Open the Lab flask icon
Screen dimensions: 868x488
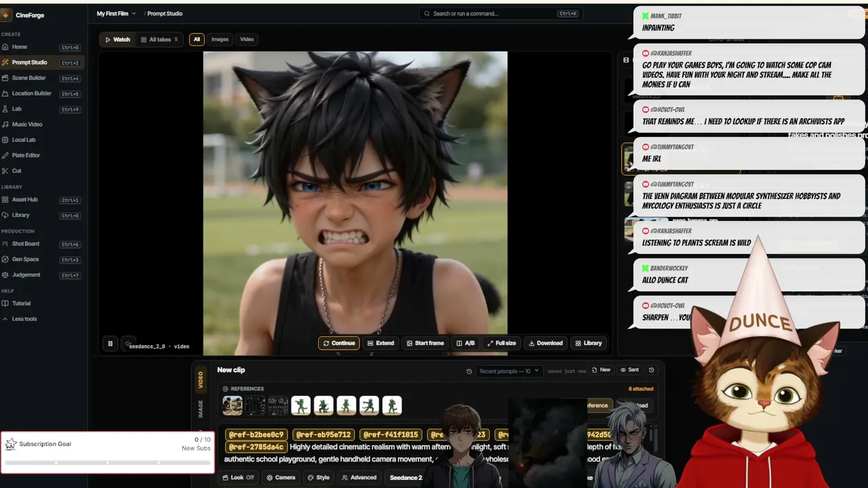5,109
